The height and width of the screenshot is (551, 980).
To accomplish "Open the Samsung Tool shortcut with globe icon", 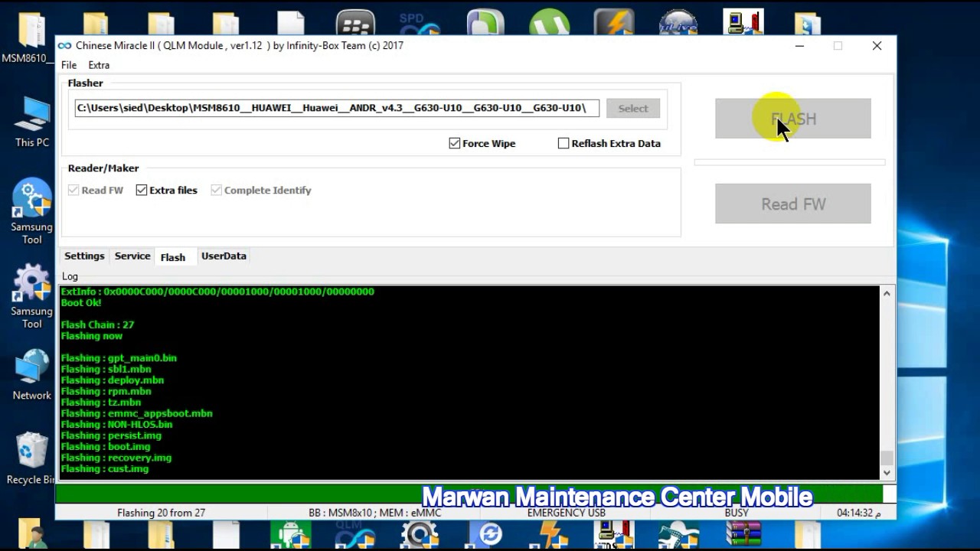I will (x=31, y=212).
